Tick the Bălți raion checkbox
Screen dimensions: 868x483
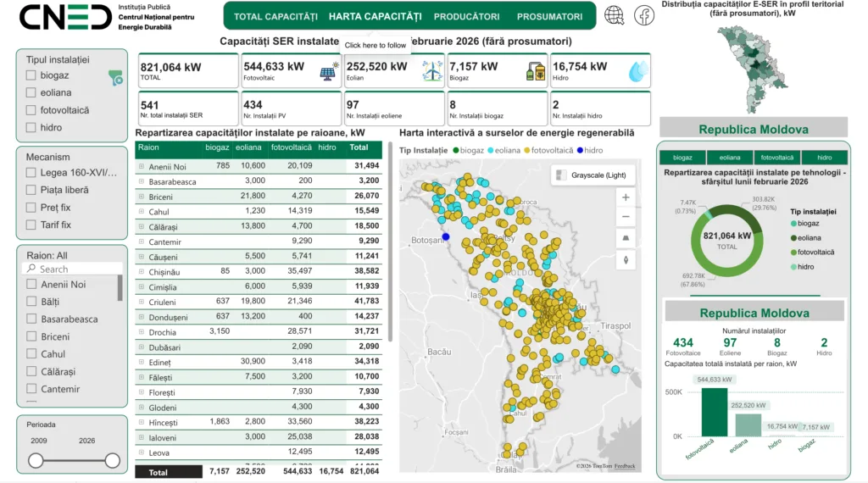31,302
